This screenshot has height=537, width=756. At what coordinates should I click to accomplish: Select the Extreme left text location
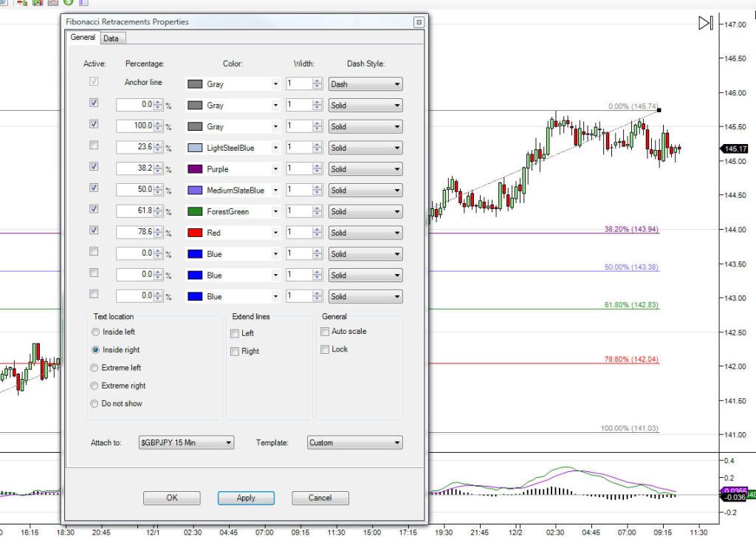(x=94, y=368)
